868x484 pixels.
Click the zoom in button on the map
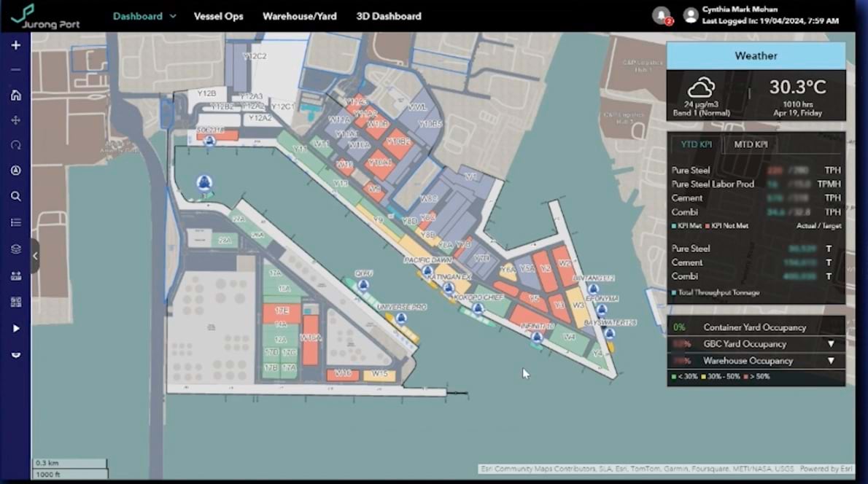click(15, 44)
